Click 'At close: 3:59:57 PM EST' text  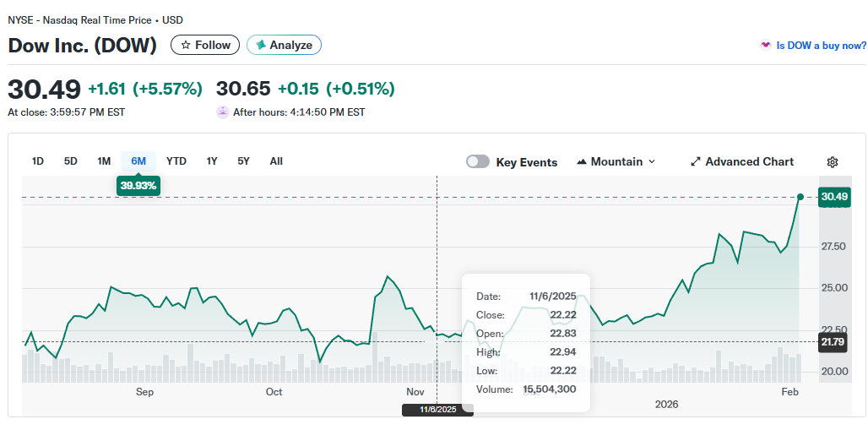point(67,112)
